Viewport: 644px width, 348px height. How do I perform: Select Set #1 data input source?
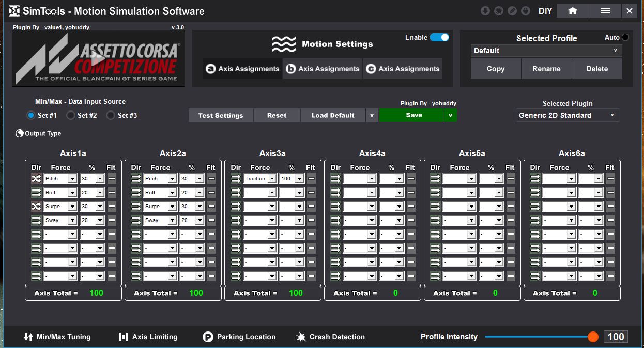tap(31, 115)
